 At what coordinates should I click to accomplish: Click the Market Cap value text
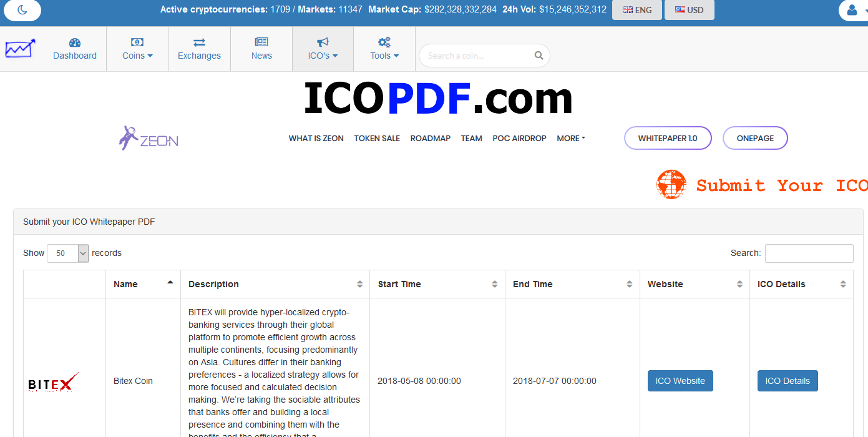pos(461,9)
